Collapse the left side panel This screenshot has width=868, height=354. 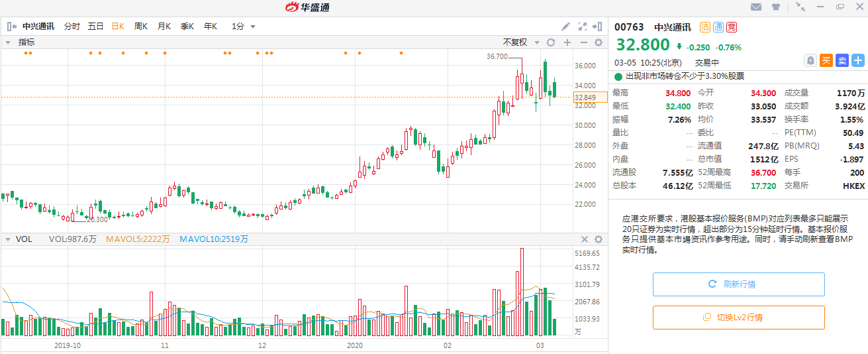pyautogui.click(x=12, y=27)
